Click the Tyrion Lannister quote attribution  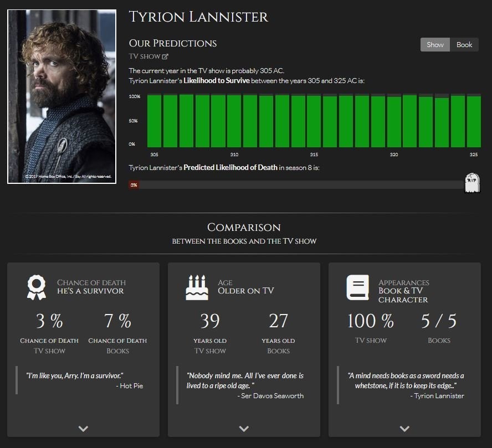437,395
